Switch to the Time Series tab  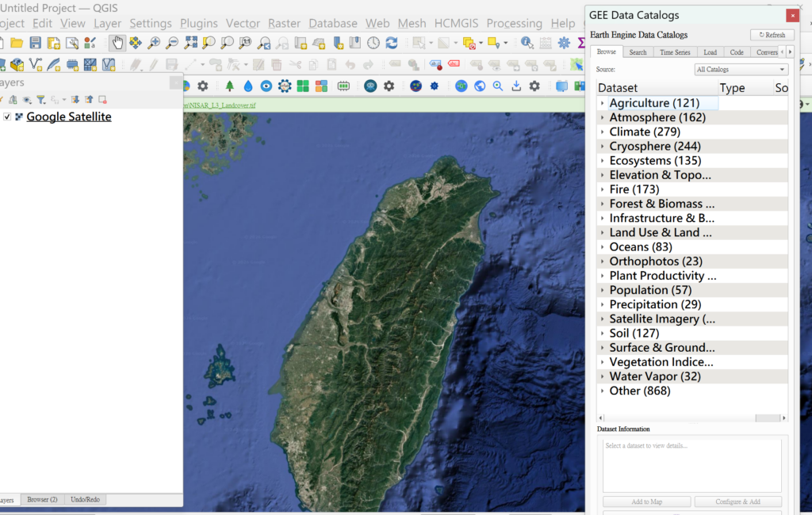click(x=675, y=52)
